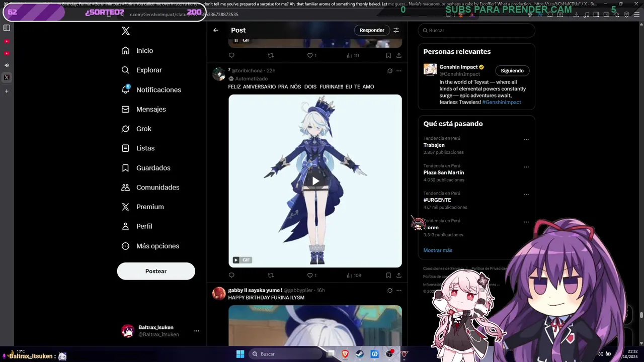Open account menu next to Baltrax_Isuken
The height and width of the screenshot is (362, 644).
[197, 331]
